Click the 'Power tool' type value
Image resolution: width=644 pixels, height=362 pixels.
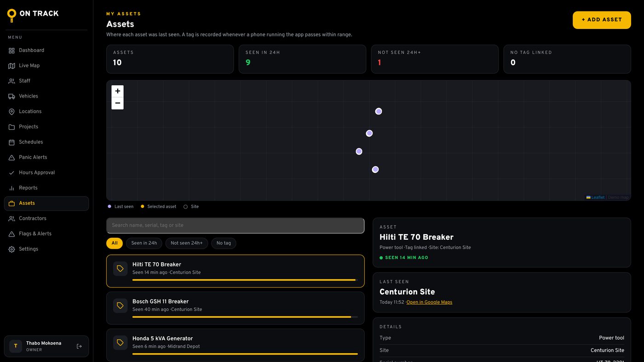[611, 338]
